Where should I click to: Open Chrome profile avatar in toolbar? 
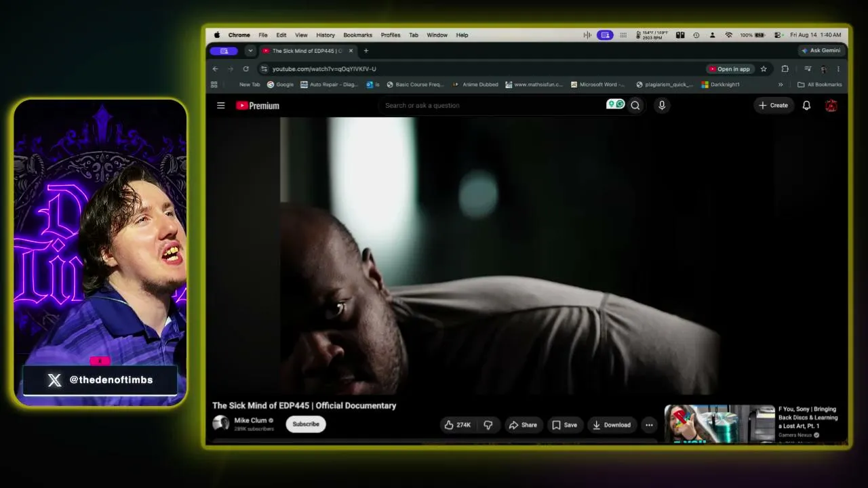click(x=823, y=68)
